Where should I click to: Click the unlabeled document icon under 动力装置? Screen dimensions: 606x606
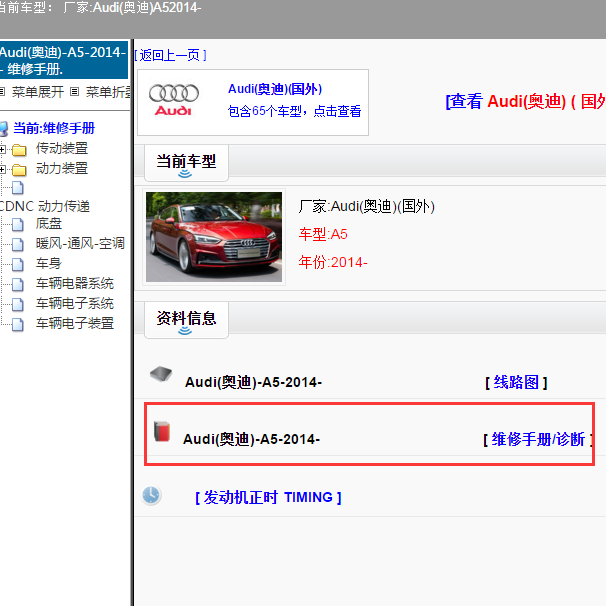tap(18, 187)
